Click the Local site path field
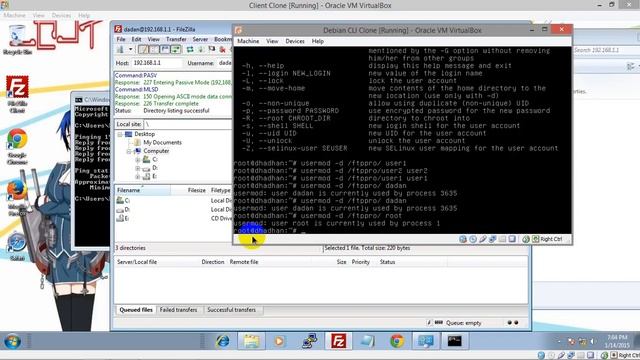Screen dimensions: 640x360 coord(188,124)
